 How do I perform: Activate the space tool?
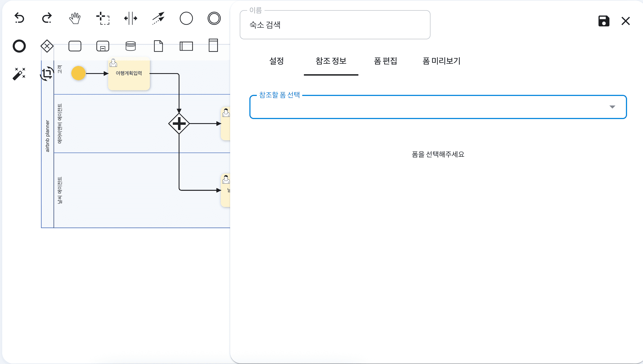(x=130, y=18)
